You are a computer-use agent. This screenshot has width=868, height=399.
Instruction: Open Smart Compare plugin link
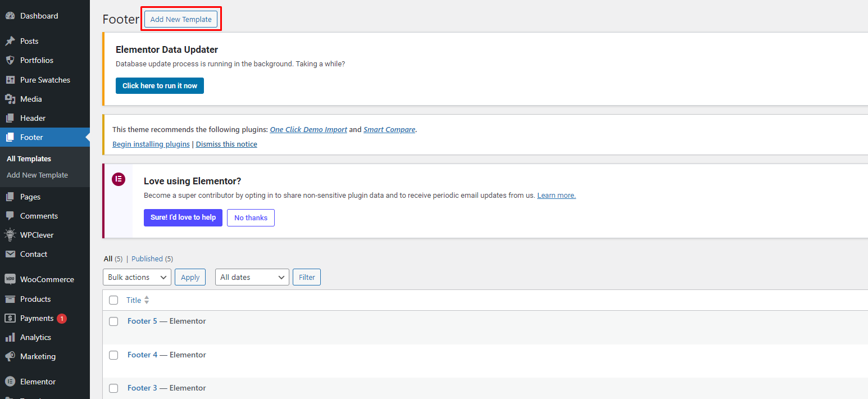coord(389,129)
